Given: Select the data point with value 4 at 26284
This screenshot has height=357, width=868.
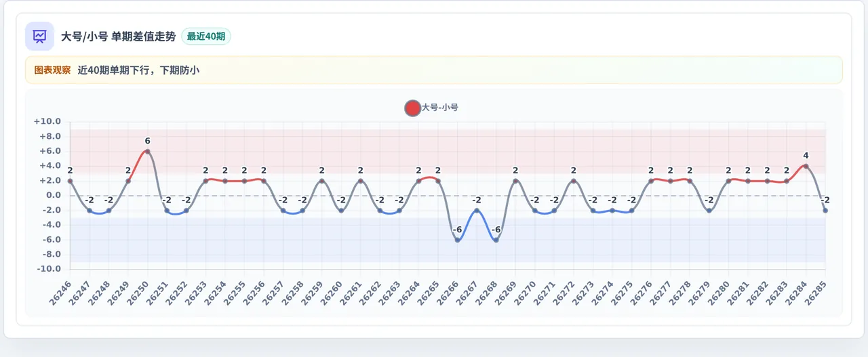Looking at the screenshot, I should [806, 166].
